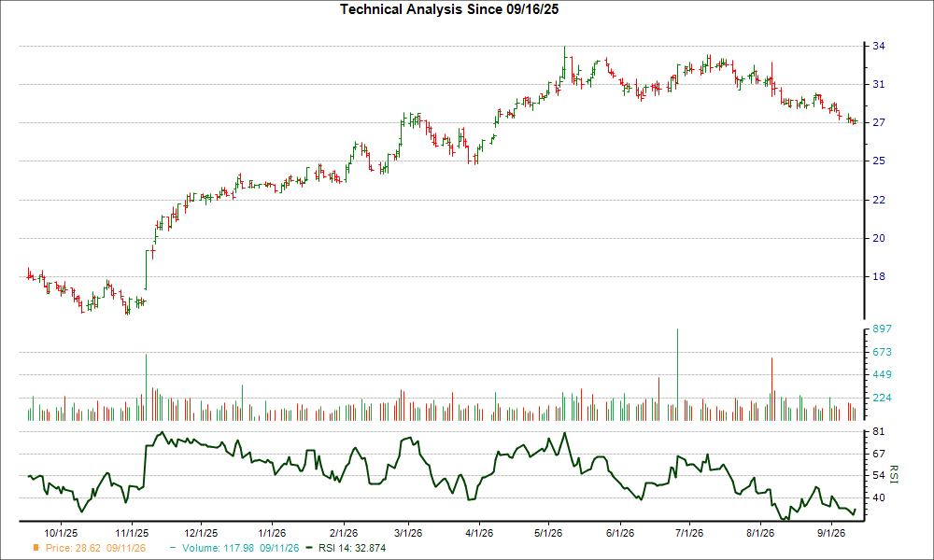Click the 12/1/25 date axis label

coord(201,533)
